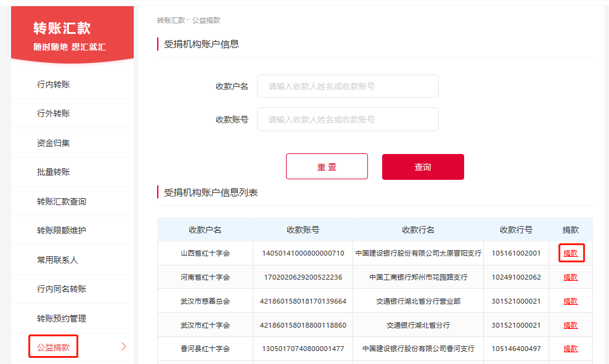
Task: Expand the 公益捐款 sidebar chevron
Action: pyautogui.click(x=123, y=347)
